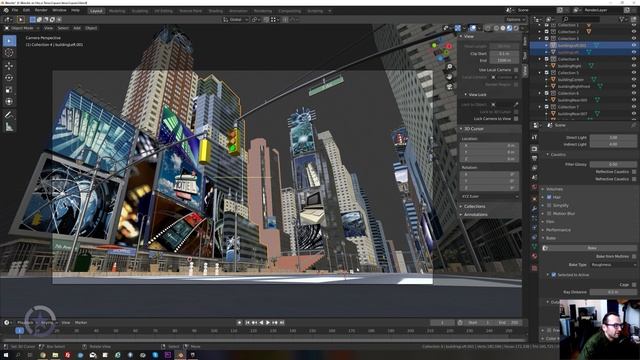
Task: Click the Bake button
Action: pyautogui.click(x=591, y=248)
